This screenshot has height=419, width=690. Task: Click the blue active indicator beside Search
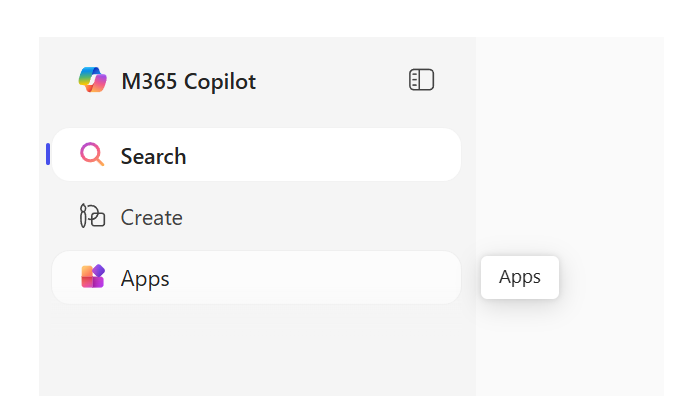coord(48,154)
